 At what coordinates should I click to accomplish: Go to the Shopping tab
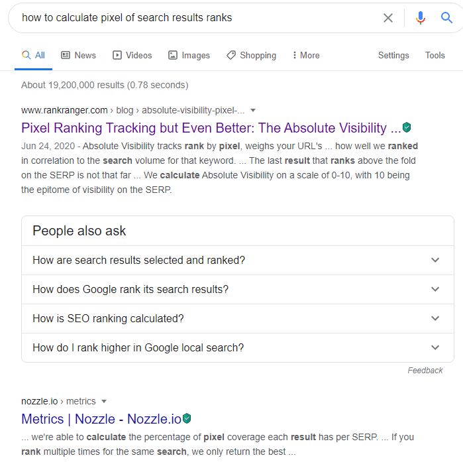(251, 56)
